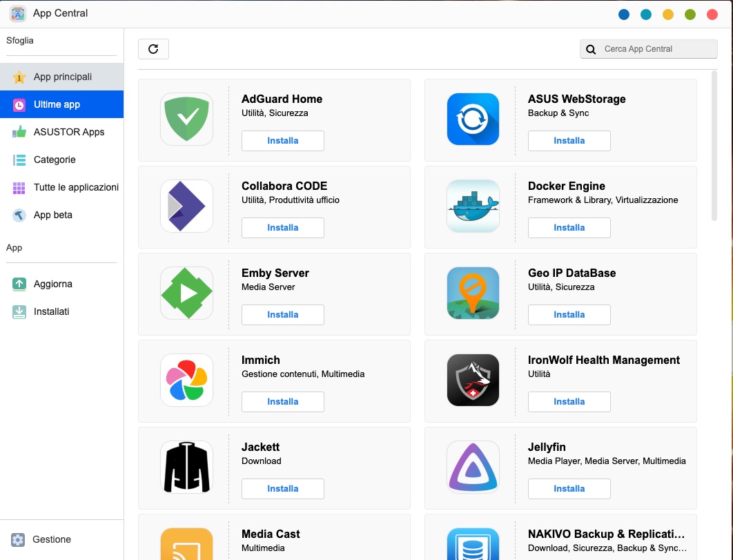Screen dimensions: 733x560
Task: Open the App beta section
Action: tap(61, 215)
